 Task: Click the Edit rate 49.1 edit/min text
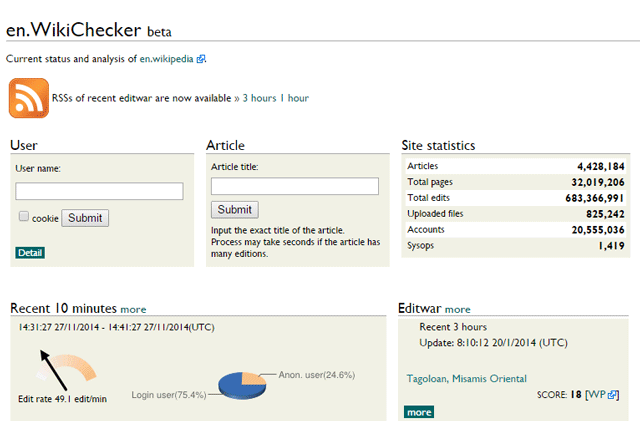coord(62,399)
